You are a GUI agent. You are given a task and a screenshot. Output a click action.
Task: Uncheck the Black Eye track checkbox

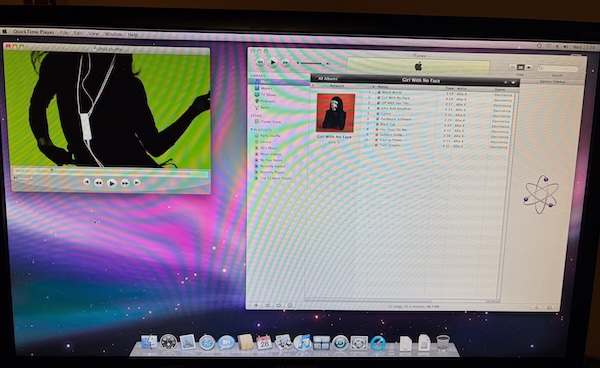(377, 124)
